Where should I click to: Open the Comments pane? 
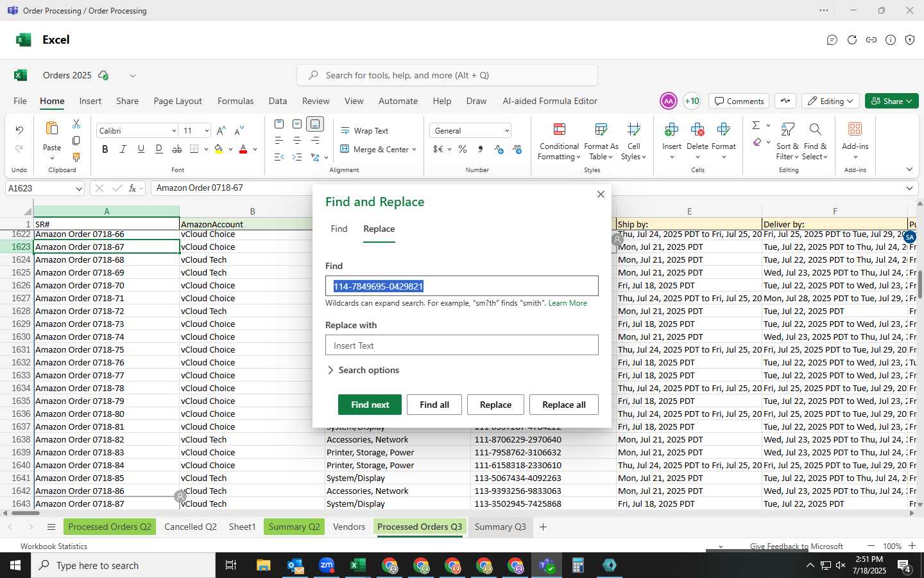pos(739,101)
